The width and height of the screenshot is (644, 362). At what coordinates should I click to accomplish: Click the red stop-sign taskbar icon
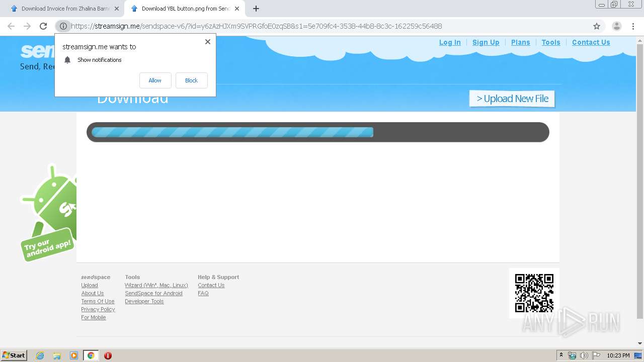point(108,355)
